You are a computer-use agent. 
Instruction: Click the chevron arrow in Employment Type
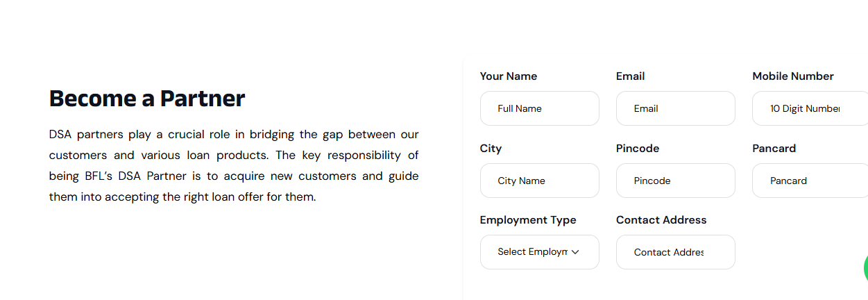coord(575,252)
